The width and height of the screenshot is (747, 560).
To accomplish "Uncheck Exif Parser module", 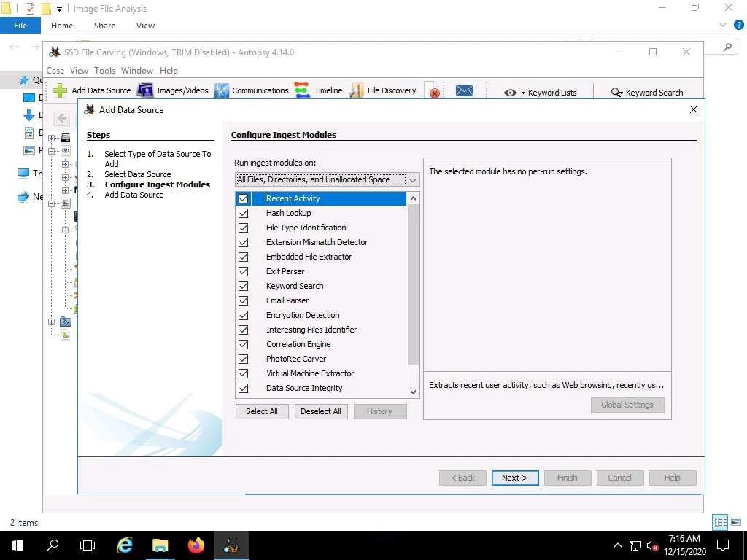I will tap(243, 271).
